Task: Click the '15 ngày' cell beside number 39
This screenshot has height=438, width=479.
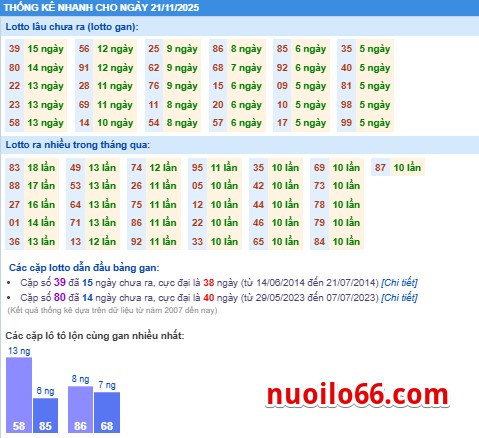Action: (x=45, y=49)
